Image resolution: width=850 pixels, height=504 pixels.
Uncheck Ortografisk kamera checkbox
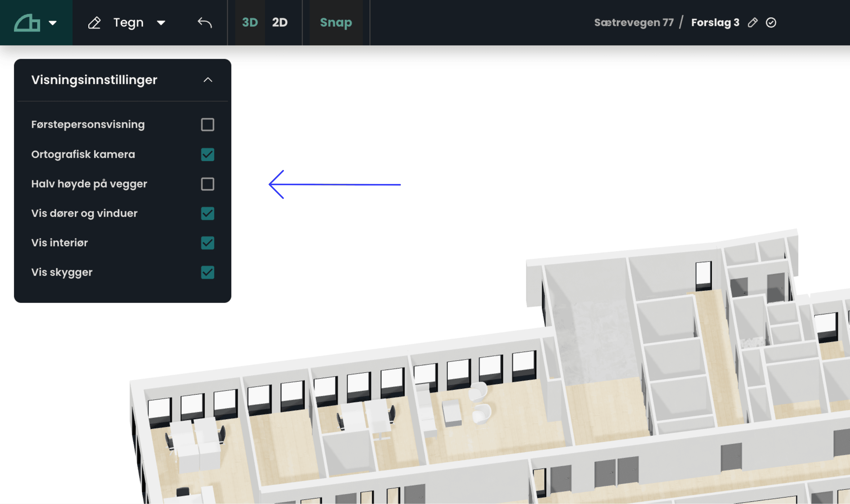(207, 155)
